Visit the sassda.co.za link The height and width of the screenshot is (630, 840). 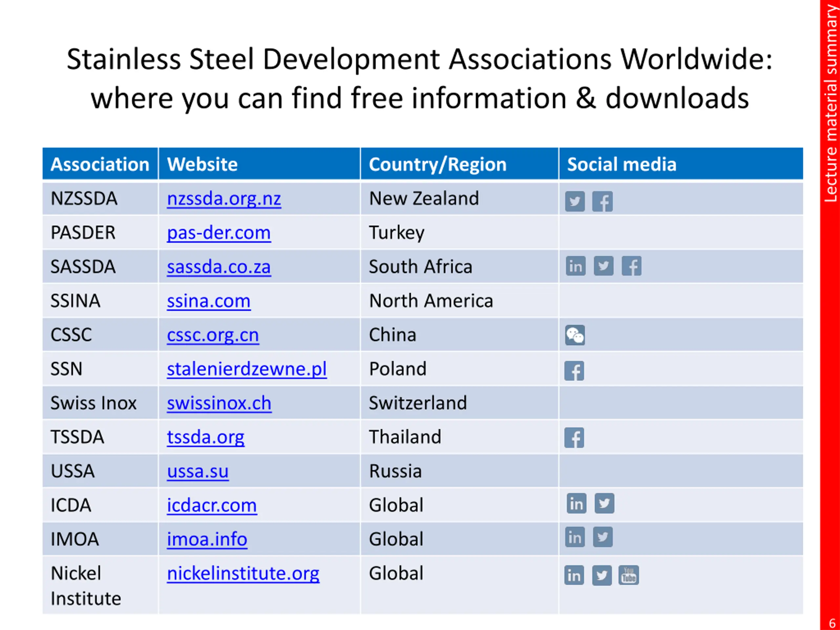pyautogui.click(x=219, y=267)
